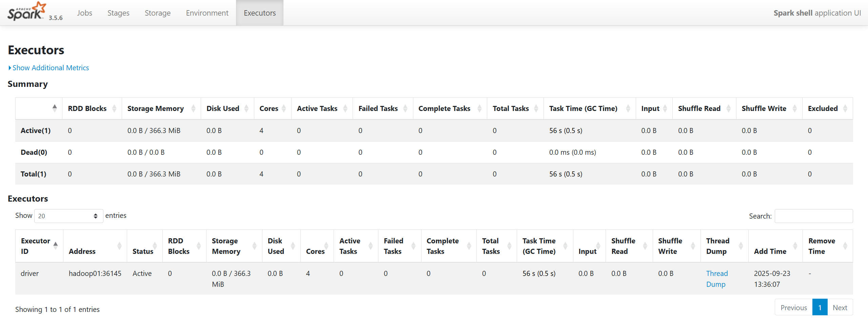Open the Show entries count dropdown
The image size is (868, 336).
68,216
